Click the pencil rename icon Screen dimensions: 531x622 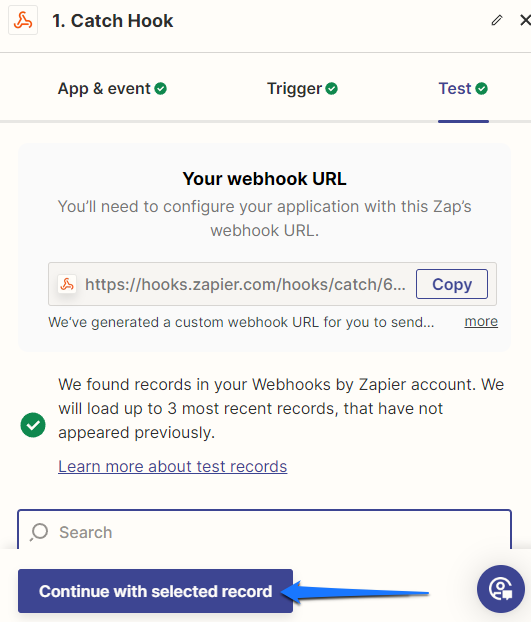[497, 20]
